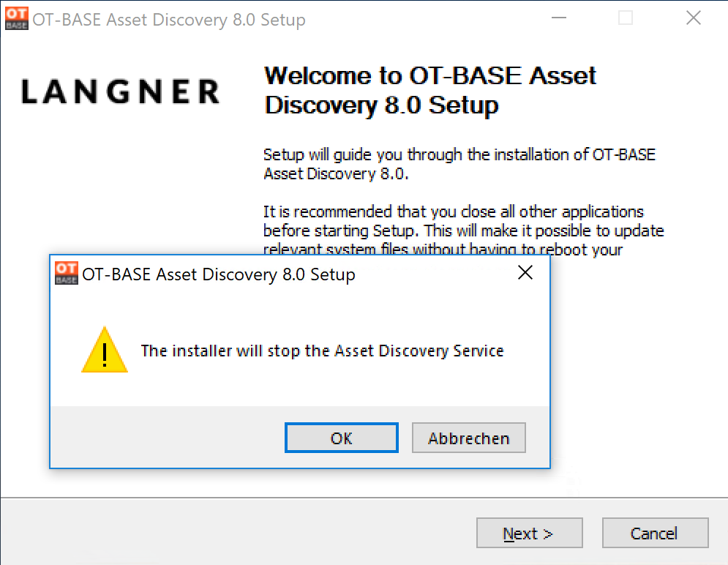
Task: Click the Asset Discovery Service warning message
Action: [322, 351]
